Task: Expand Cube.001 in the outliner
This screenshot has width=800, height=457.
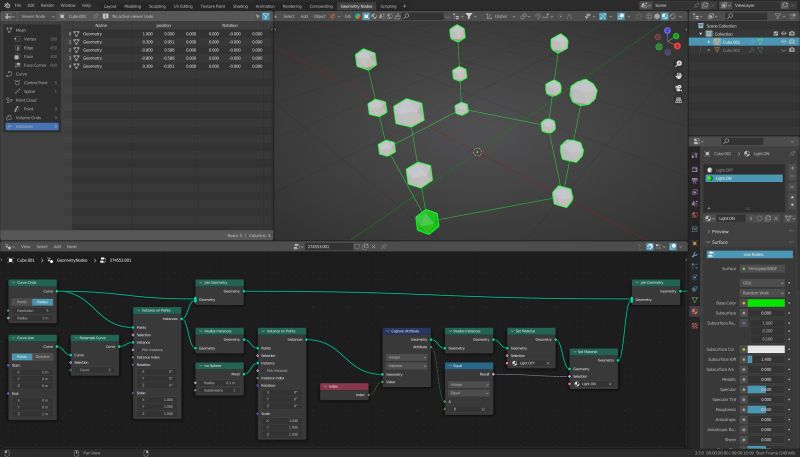Action: coord(709,42)
